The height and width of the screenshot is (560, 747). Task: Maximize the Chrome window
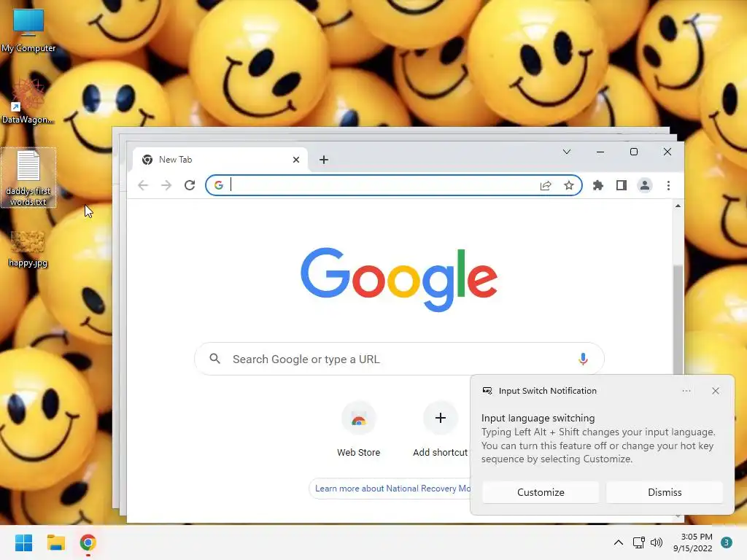click(634, 152)
